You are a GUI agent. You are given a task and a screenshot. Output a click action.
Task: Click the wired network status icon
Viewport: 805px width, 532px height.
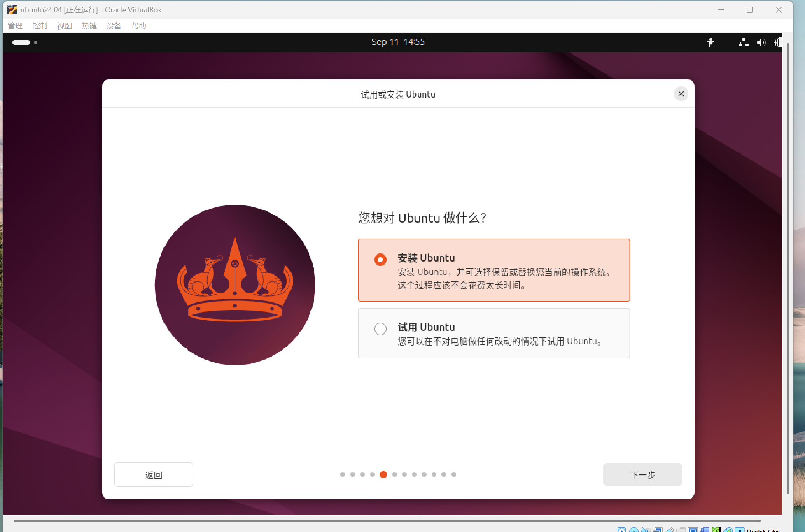coord(743,42)
